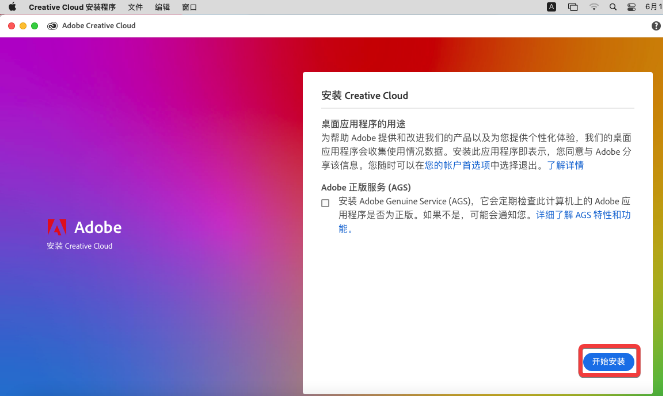Click the 安装 Creative Cloud heading text
This screenshot has width=663, height=396.
coord(364,96)
